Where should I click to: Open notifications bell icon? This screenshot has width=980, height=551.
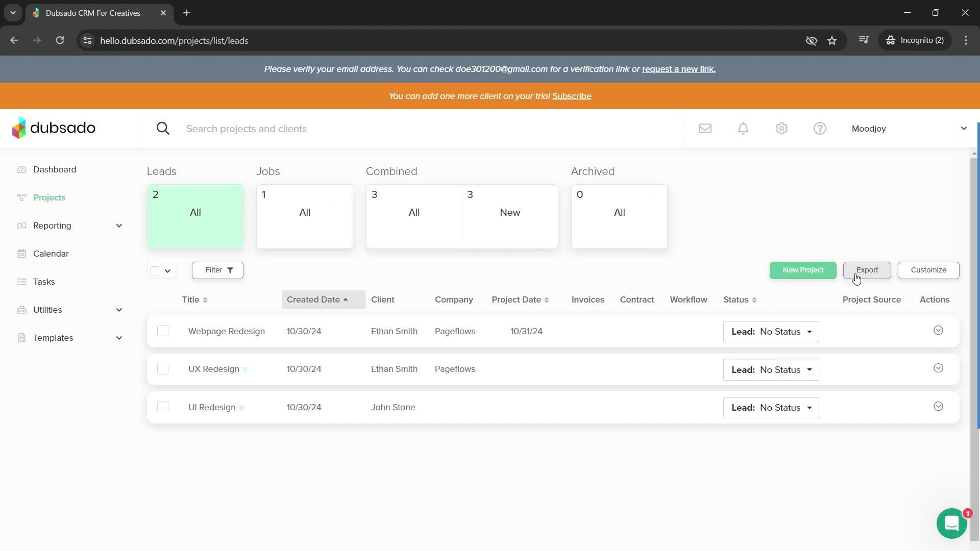click(x=743, y=129)
